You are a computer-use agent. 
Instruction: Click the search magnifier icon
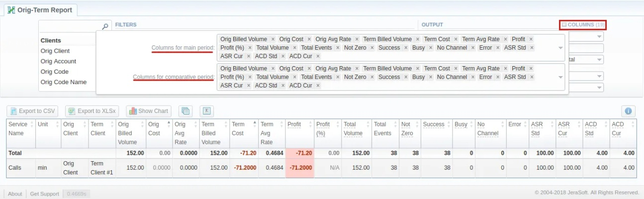pos(105,26)
